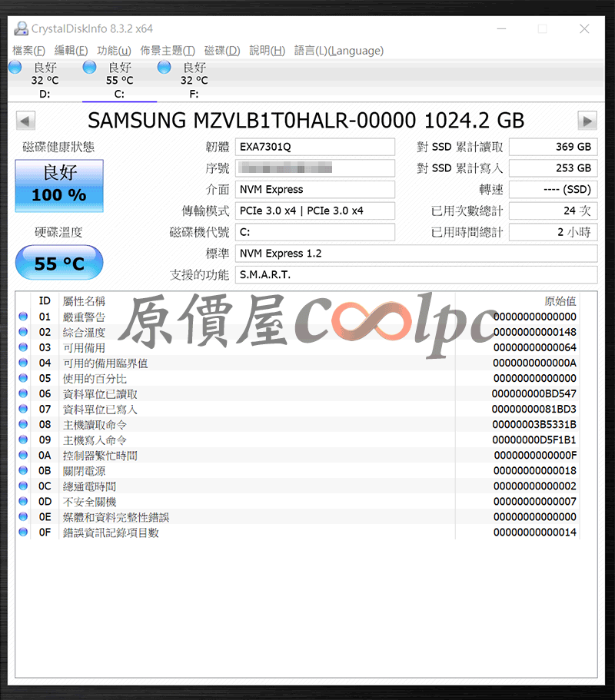Click the blurred serial number field
Screen dimensions: 615x700
315,168
